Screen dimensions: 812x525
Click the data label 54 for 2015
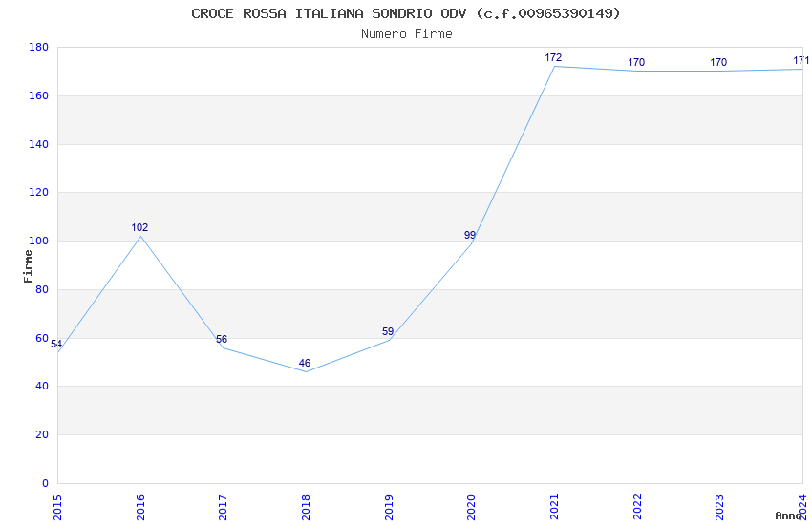(56, 345)
